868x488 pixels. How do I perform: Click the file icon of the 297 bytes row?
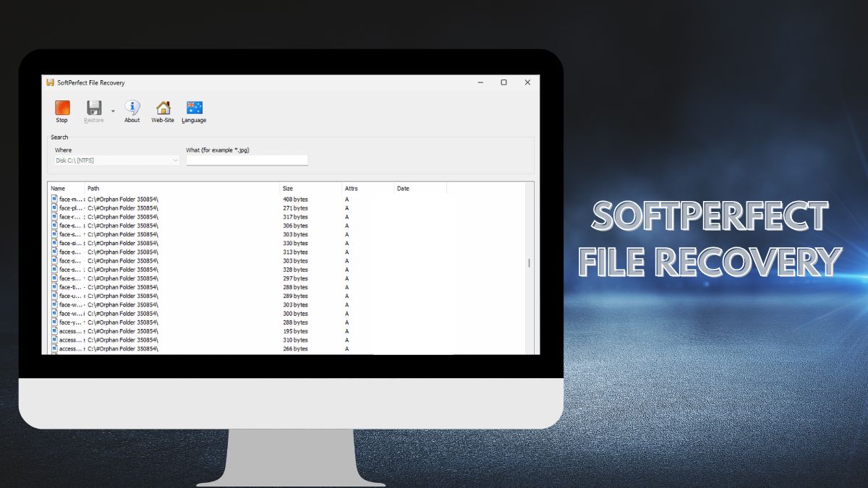pyautogui.click(x=54, y=278)
